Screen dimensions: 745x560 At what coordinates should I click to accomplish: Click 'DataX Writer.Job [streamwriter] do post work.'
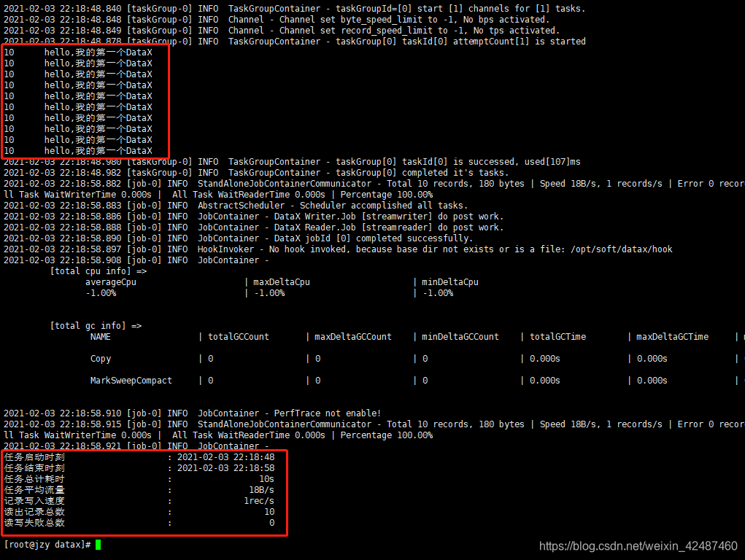click(389, 217)
